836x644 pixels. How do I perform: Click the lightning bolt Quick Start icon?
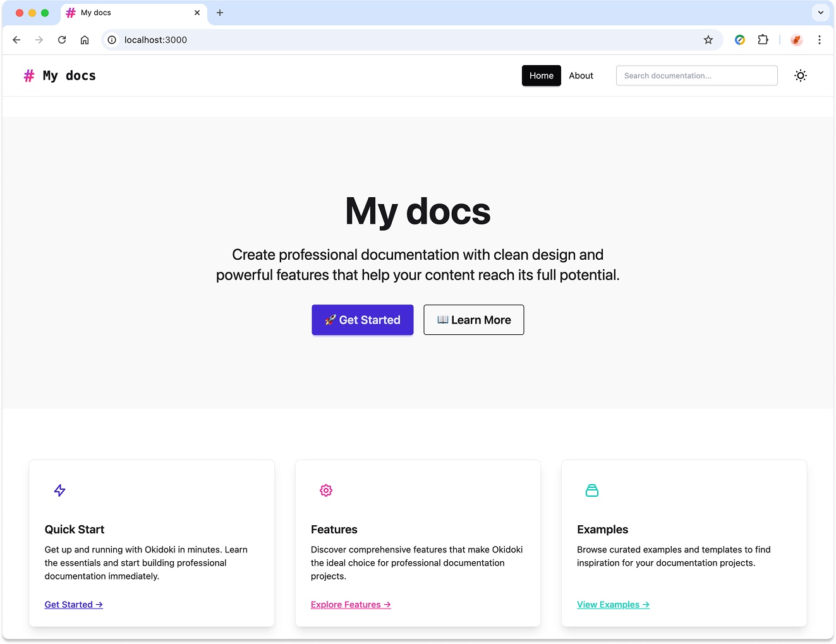pyautogui.click(x=60, y=490)
